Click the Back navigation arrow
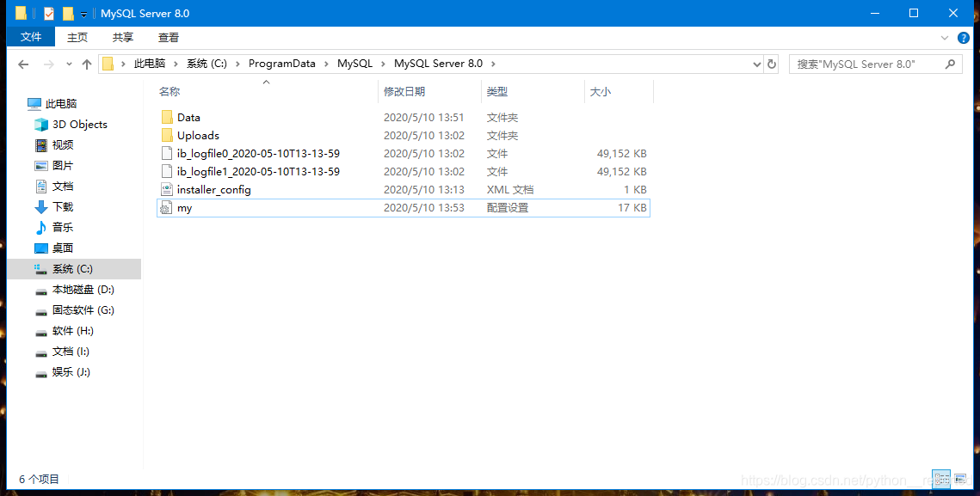Viewport: 980px width, 496px height. [23, 64]
